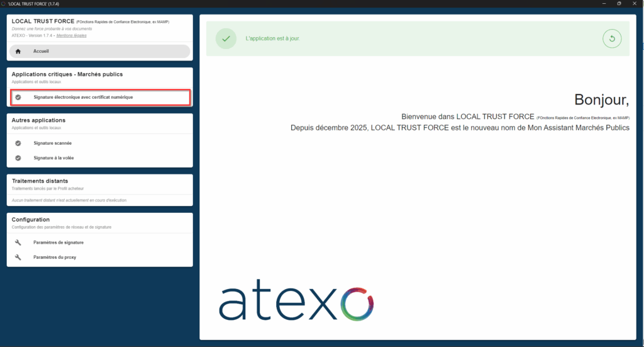Click the Autres applications heading

coord(38,120)
